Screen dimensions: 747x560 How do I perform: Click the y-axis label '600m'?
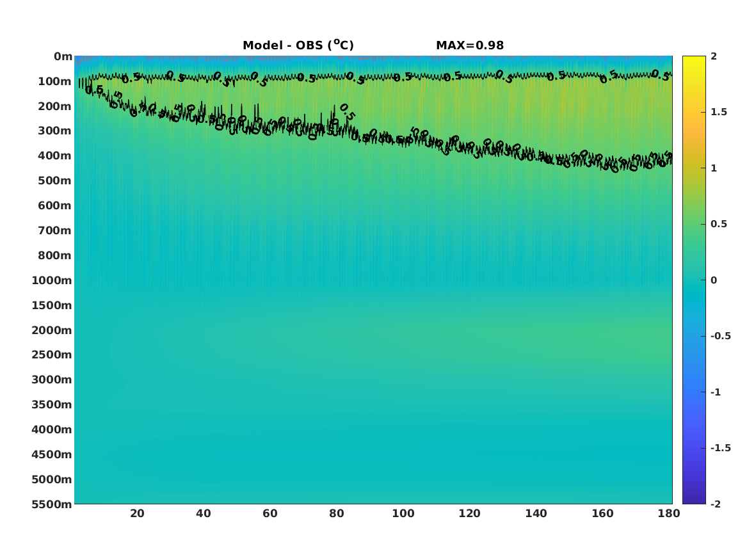pyautogui.click(x=54, y=205)
